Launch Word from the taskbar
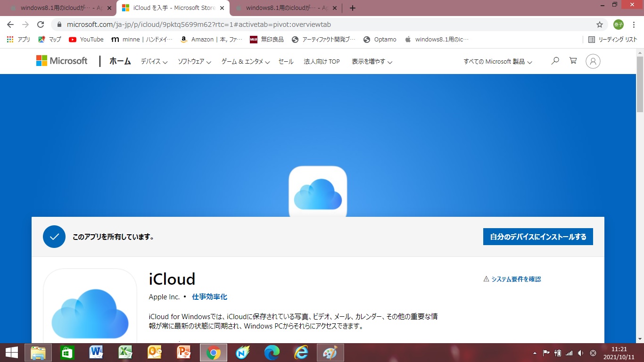Image resolution: width=644 pixels, height=362 pixels. (96, 353)
